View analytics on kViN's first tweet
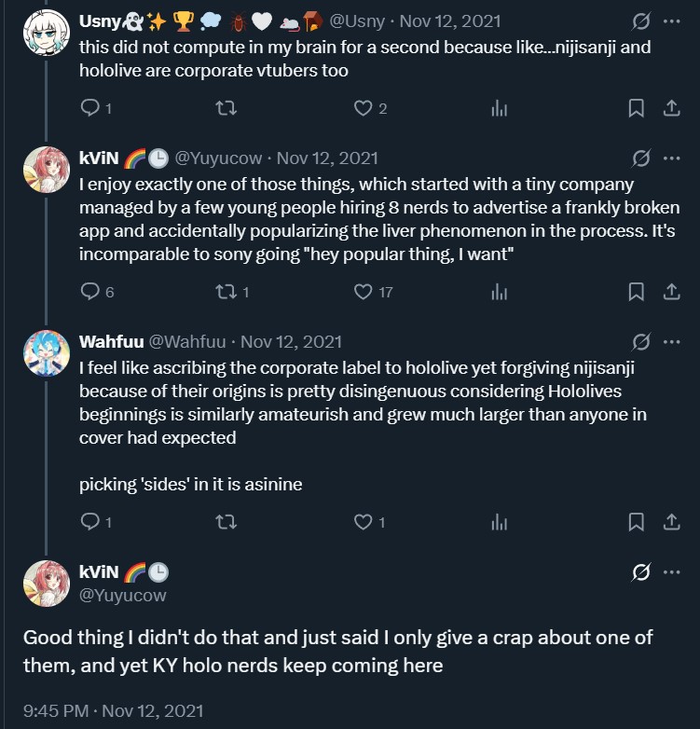 click(500, 293)
